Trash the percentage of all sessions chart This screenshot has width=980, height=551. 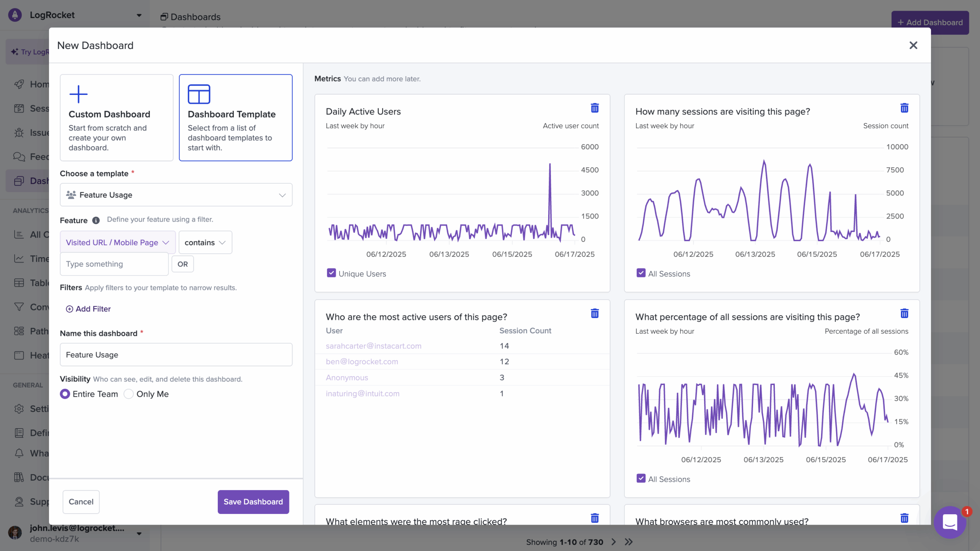point(904,314)
